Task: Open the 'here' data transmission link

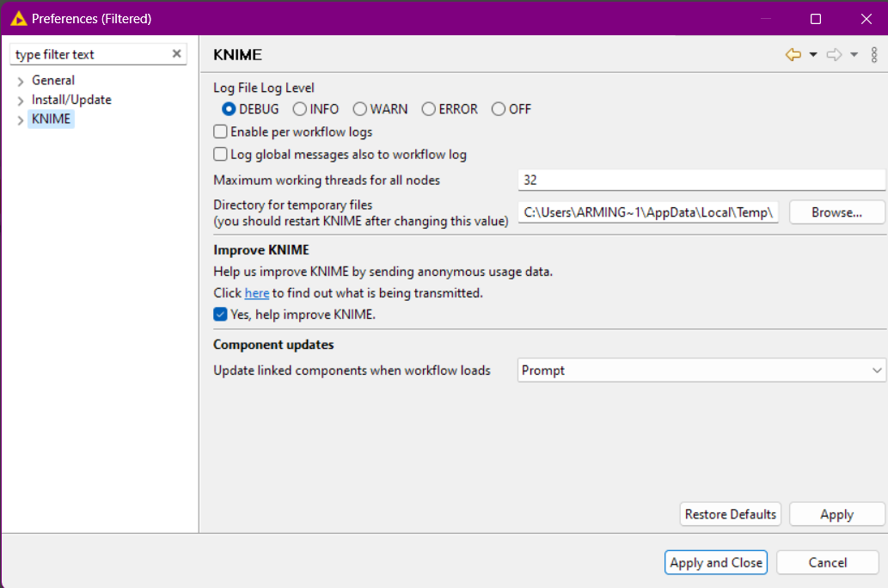Action: [256, 293]
